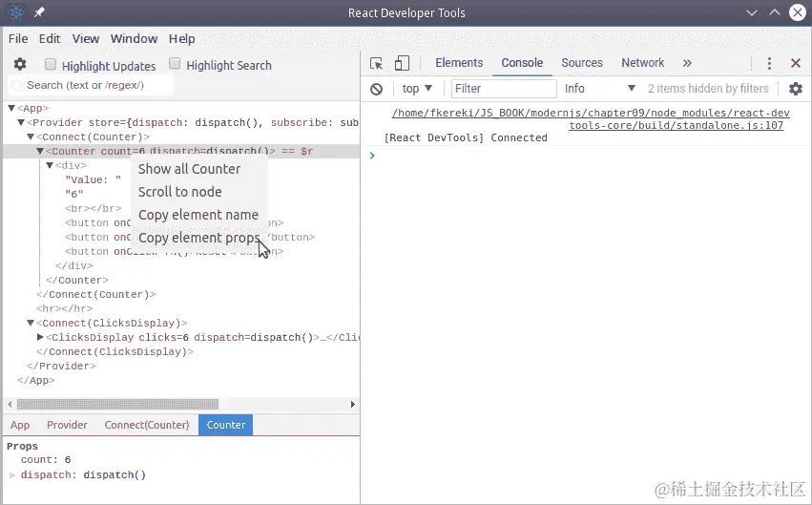Screen dimensions: 812x505
Task: Collapse the Connect(ClicksDisplay) node
Action: [31, 323]
